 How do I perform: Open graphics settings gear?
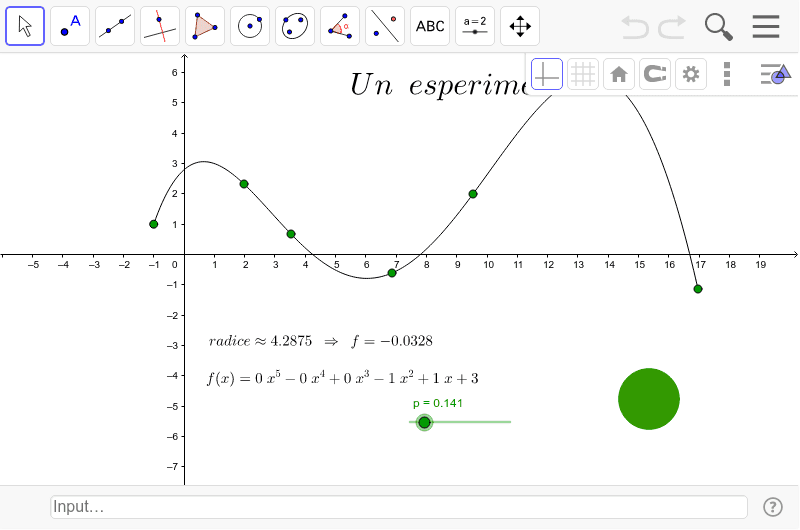pos(691,74)
